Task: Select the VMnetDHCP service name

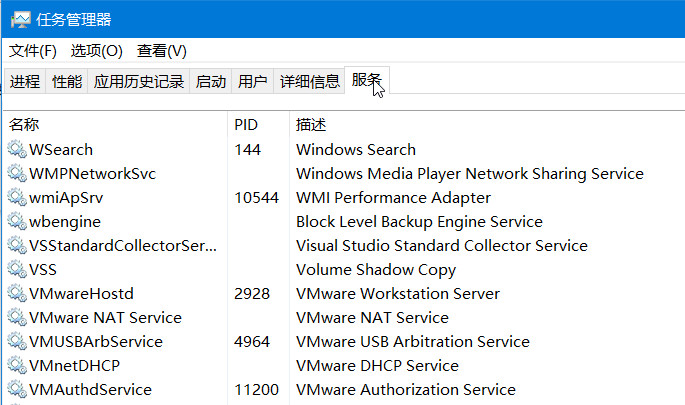Action: pos(74,366)
